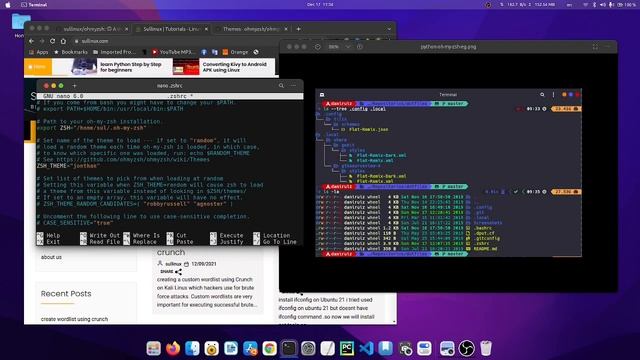This screenshot has height=360, width=640.
Task: Click the Home button on the webpage
Action: [38, 67]
